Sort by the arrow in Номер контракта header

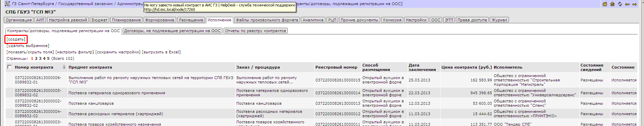tap(64, 67)
